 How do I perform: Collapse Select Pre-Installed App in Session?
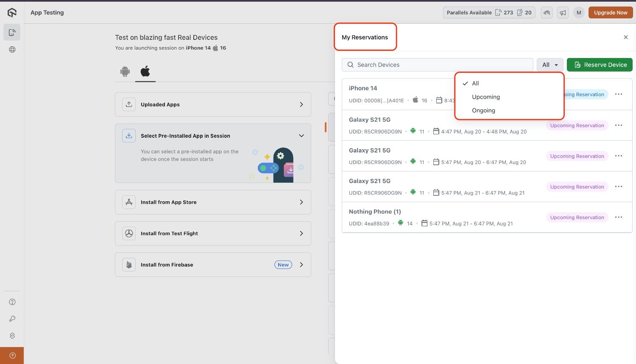click(301, 136)
